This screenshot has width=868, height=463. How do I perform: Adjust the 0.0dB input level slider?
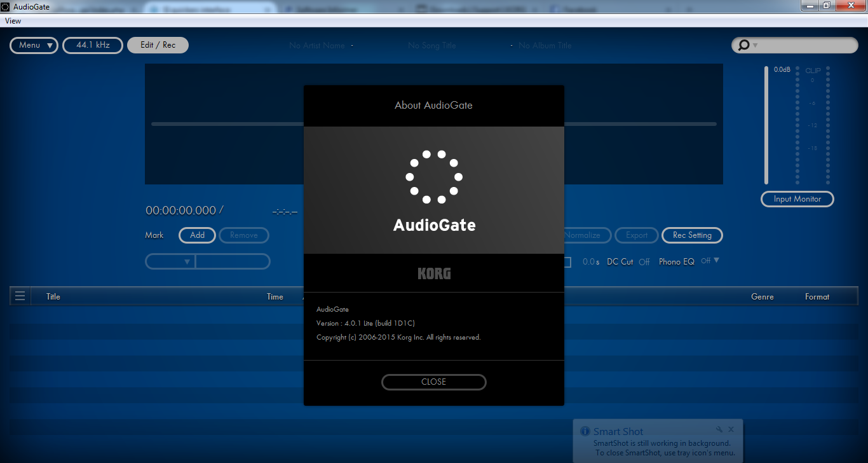click(x=766, y=125)
